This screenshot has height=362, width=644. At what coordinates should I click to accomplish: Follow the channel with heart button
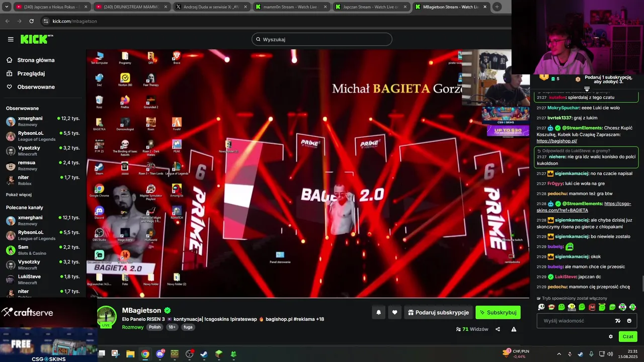395,312
